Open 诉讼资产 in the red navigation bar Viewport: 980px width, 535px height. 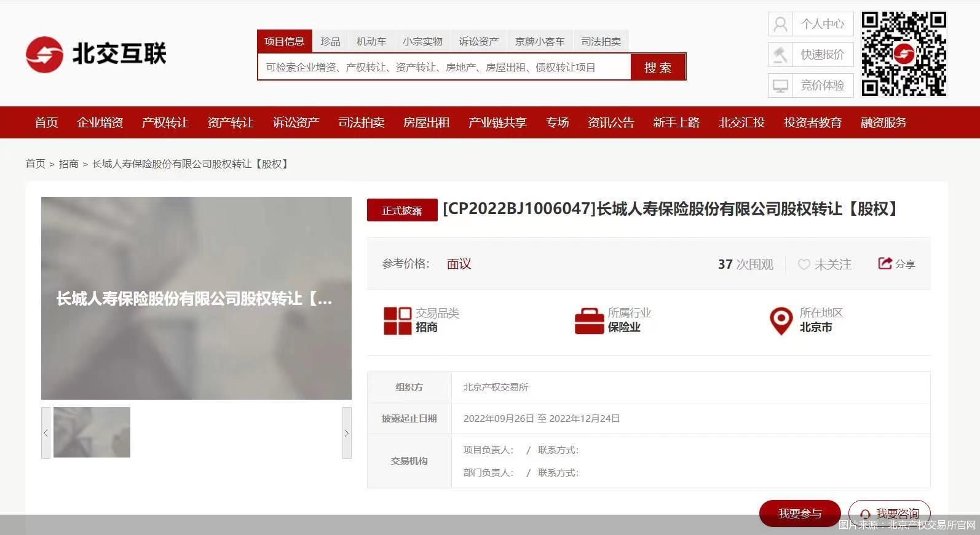(296, 122)
